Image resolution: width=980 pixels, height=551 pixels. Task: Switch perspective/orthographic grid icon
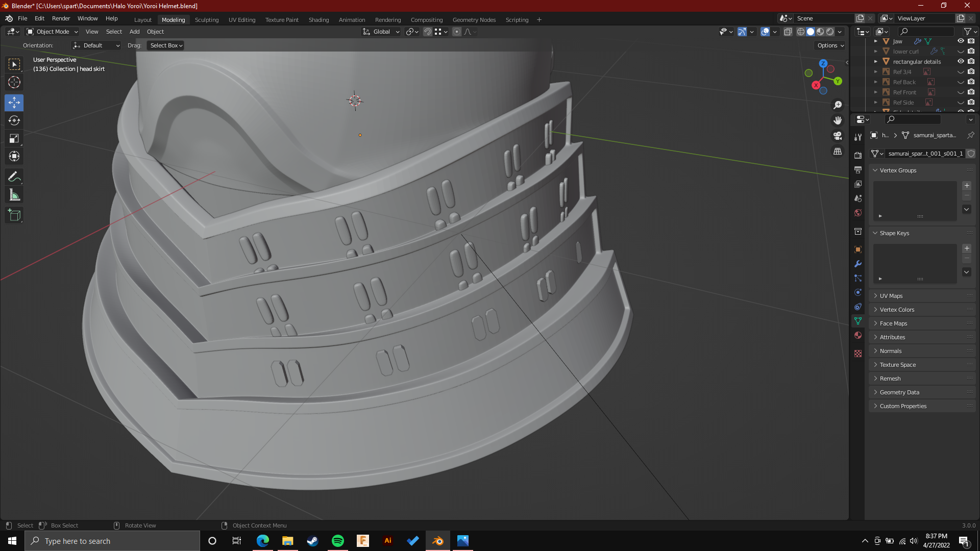(838, 152)
